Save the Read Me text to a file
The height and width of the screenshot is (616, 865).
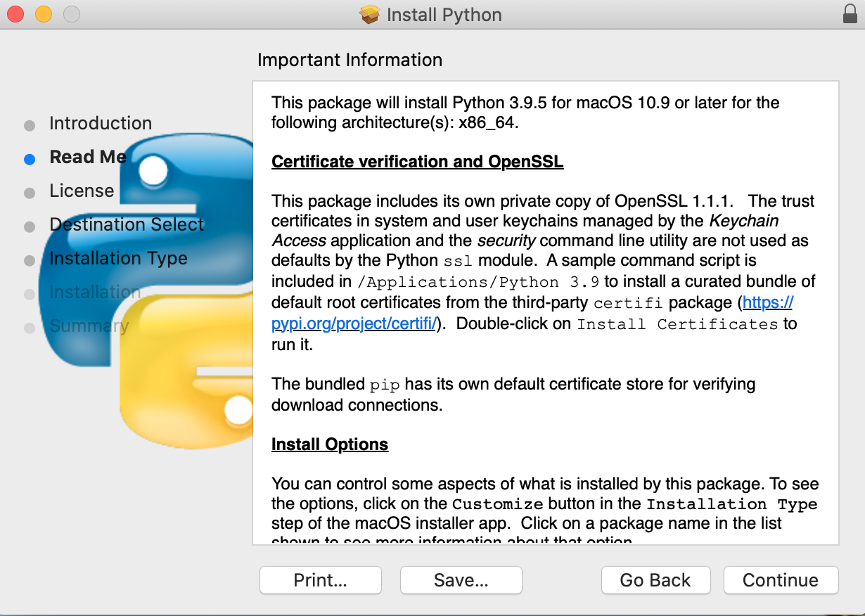(461, 580)
